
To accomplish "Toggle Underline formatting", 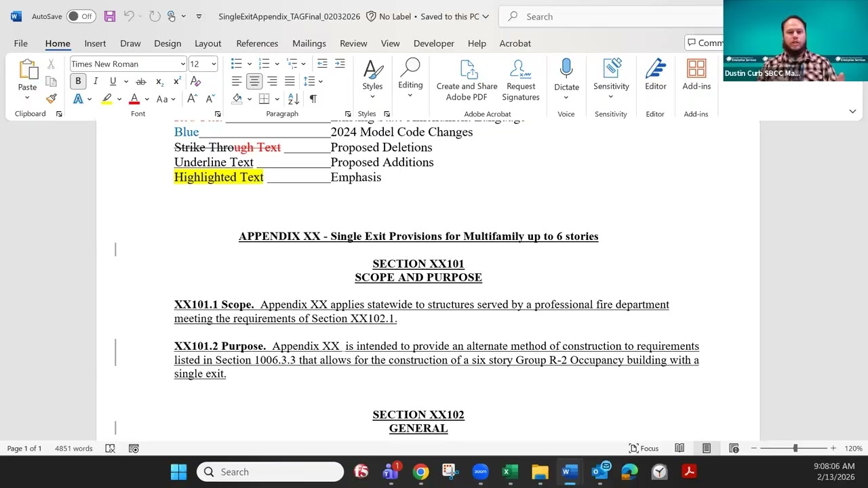I will (113, 81).
